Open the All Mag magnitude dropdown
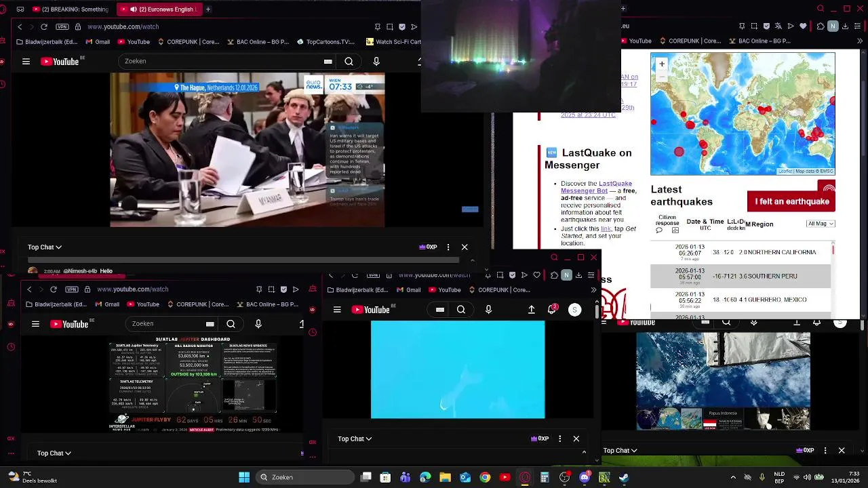The height and width of the screenshot is (488, 868). coord(821,224)
